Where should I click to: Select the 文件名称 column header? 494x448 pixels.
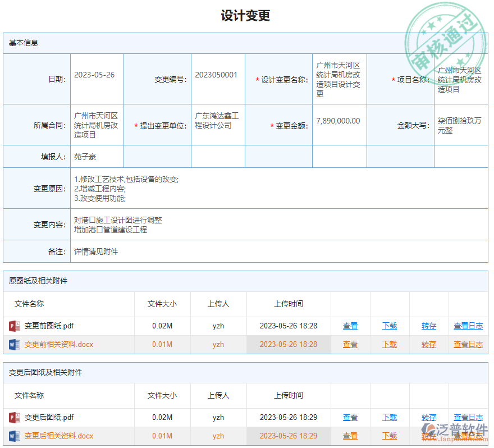click(x=28, y=304)
